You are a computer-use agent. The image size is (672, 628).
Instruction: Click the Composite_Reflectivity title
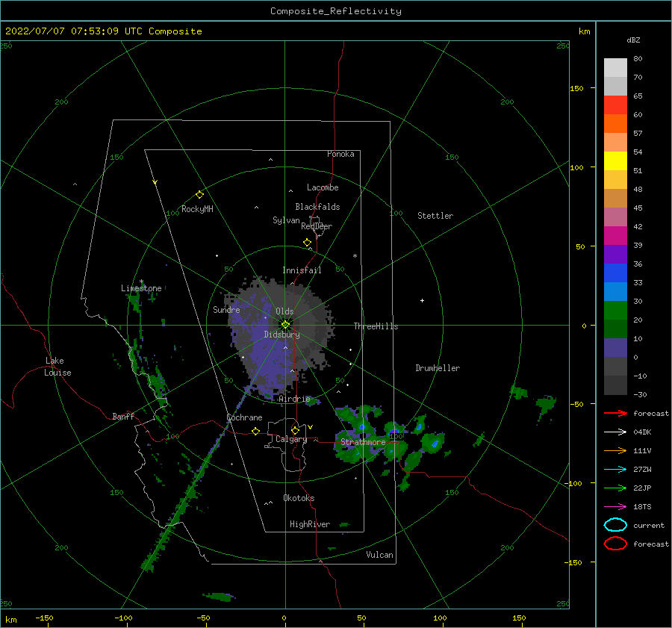(336, 11)
